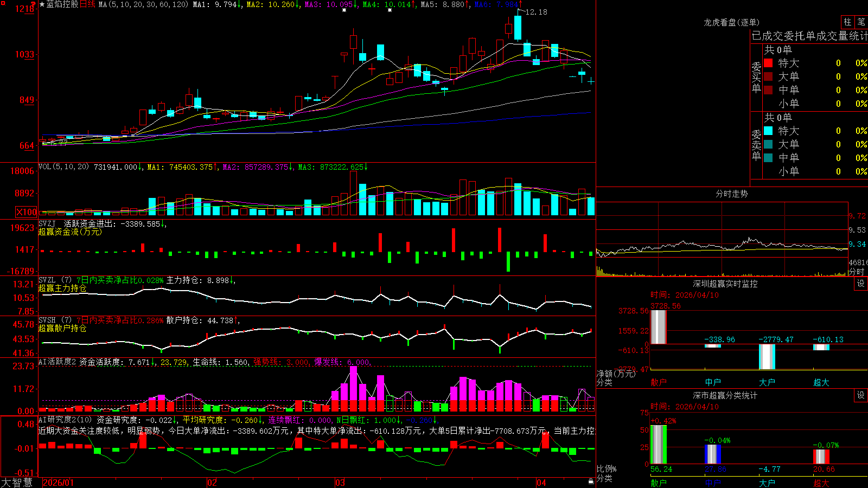Click the 日线 period label
This screenshot has width=868, height=488.
87,4
